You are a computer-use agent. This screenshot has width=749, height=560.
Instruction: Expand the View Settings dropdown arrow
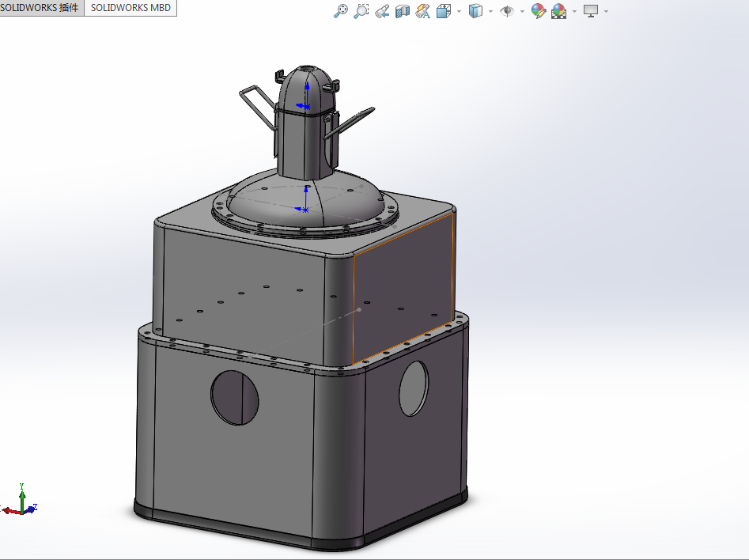pos(606,11)
